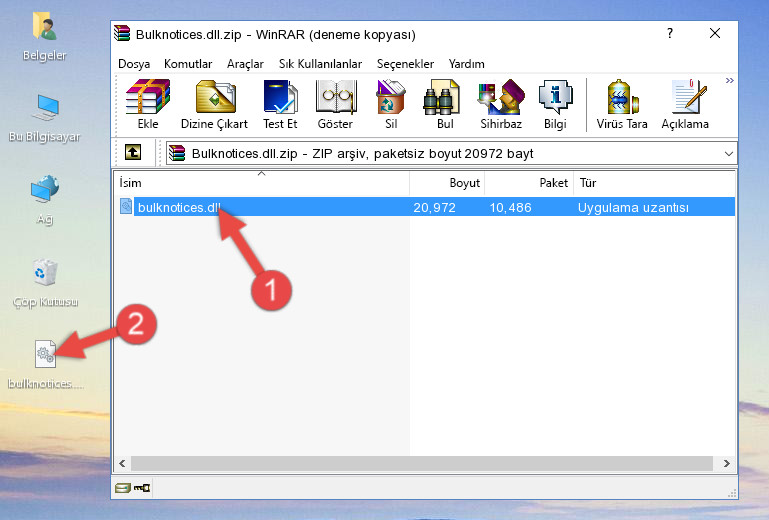The image size is (769, 520).
Task: Click the key password icon in status bar
Action: pyautogui.click(x=142, y=488)
